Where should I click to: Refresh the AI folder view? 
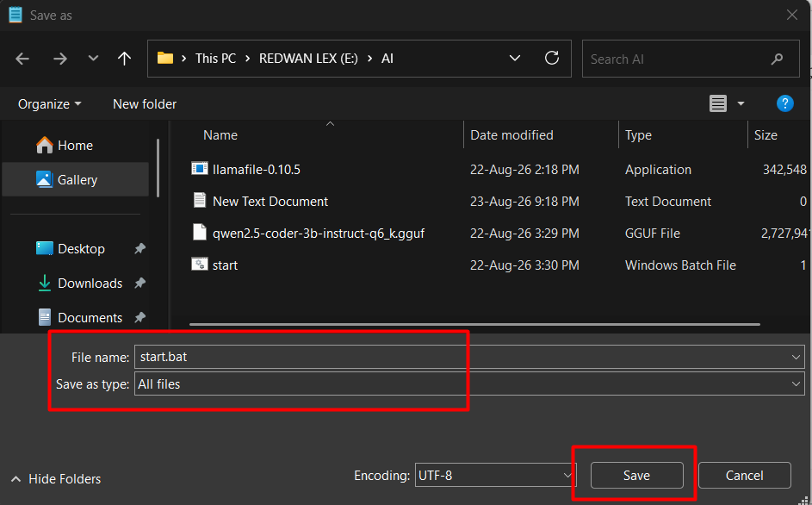pyautogui.click(x=552, y=58)
